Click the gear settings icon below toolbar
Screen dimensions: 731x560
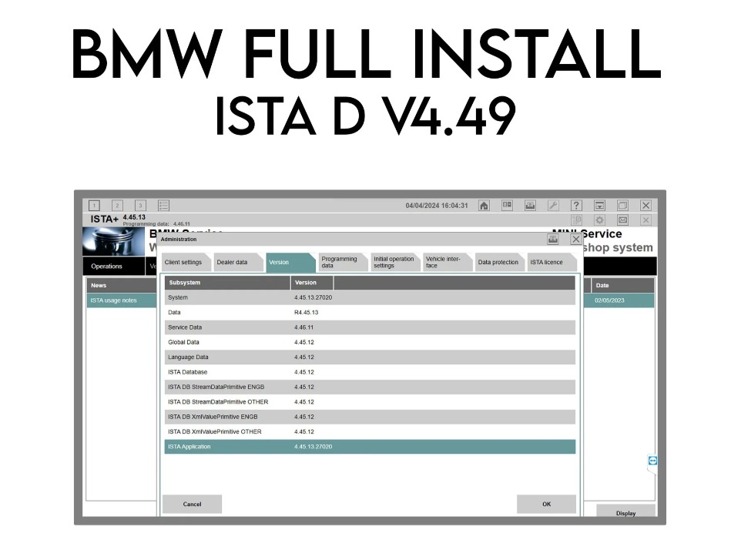[x=599, y=220]
